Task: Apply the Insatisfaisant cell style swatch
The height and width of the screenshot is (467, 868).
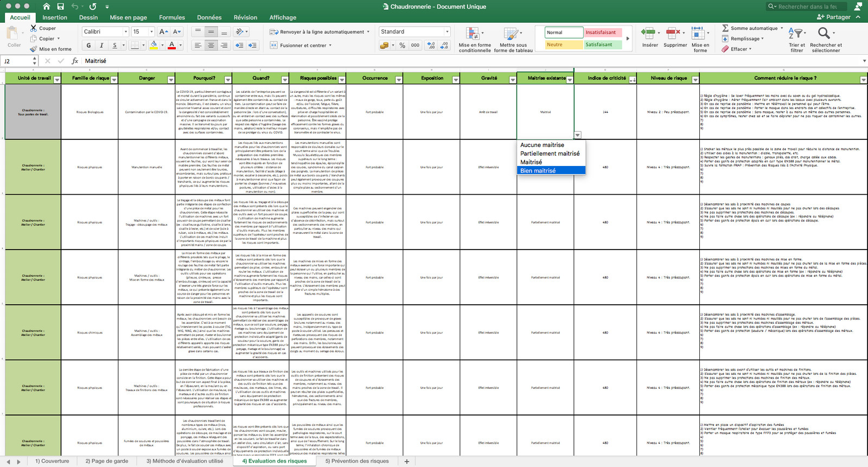Action: tap(603, 33)
